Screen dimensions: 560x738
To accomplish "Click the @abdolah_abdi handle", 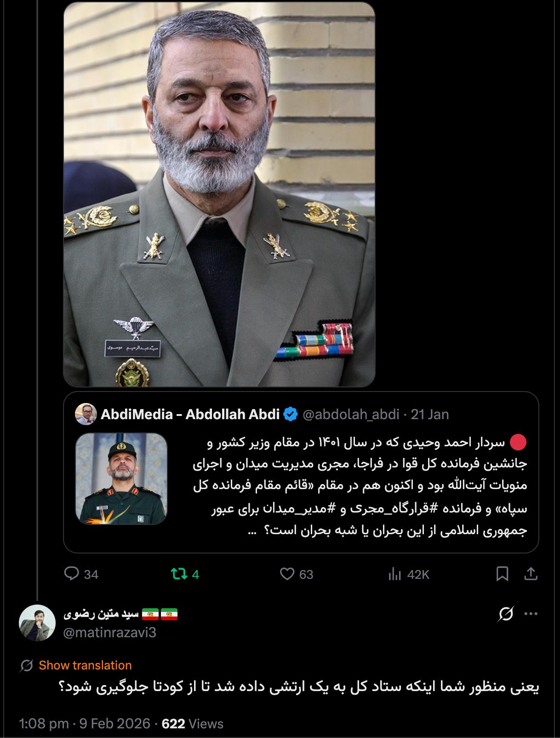I will pos(351,414).
